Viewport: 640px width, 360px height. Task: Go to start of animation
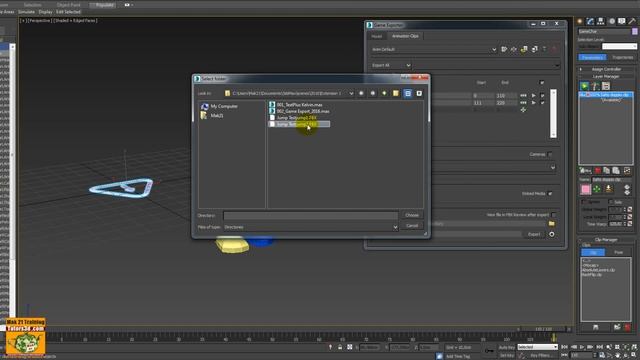tap(564, 347)
